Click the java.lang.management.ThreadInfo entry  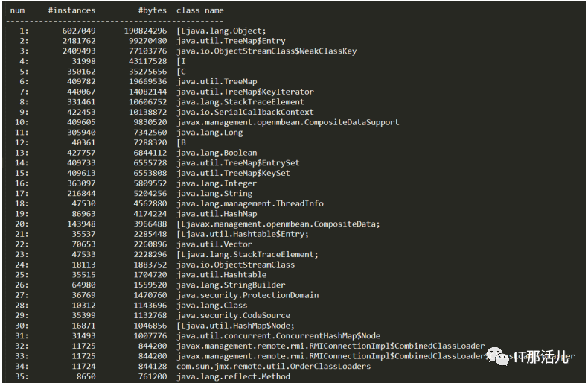click(250, 203)
